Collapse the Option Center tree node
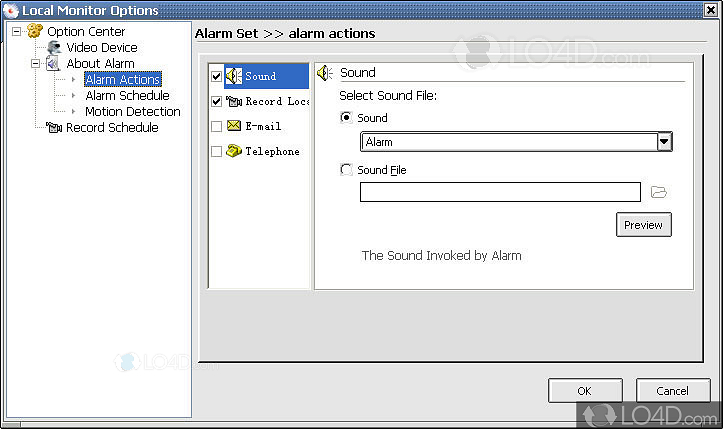The width and height of the screenshot is (723, 429). (x=16, y=31)
